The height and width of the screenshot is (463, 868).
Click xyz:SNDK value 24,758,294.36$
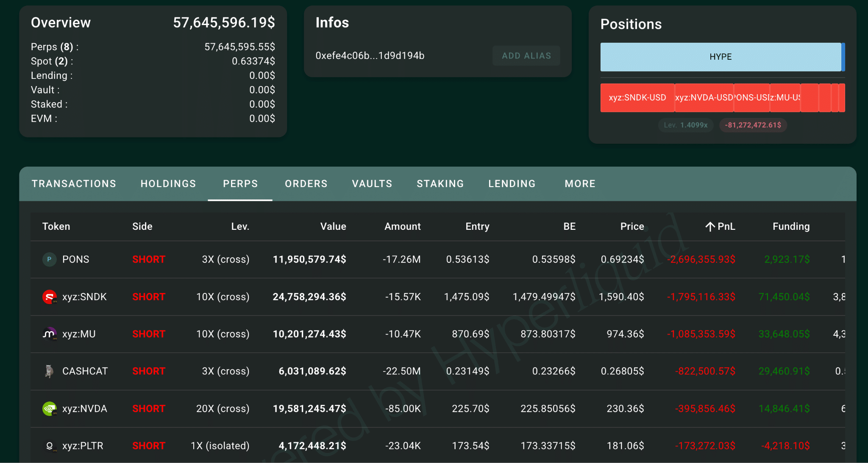point(309,297)
